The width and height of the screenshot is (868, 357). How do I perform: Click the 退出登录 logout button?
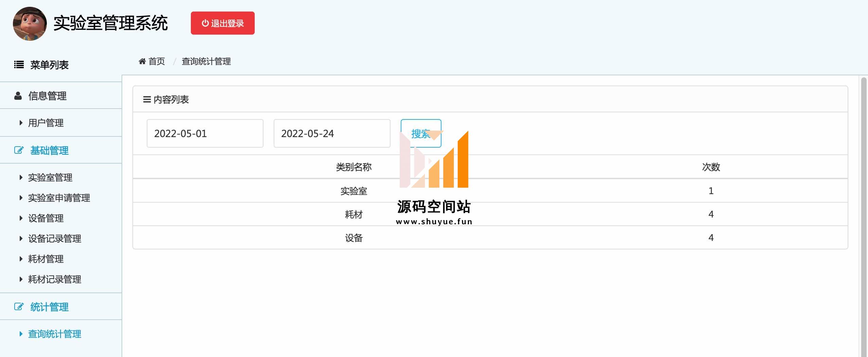[222, 23]
